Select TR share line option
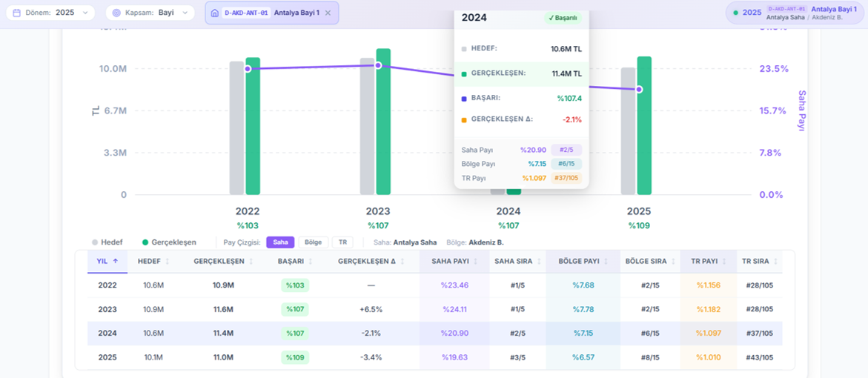Screen dimensions: 868x378 tap(342, 242)
